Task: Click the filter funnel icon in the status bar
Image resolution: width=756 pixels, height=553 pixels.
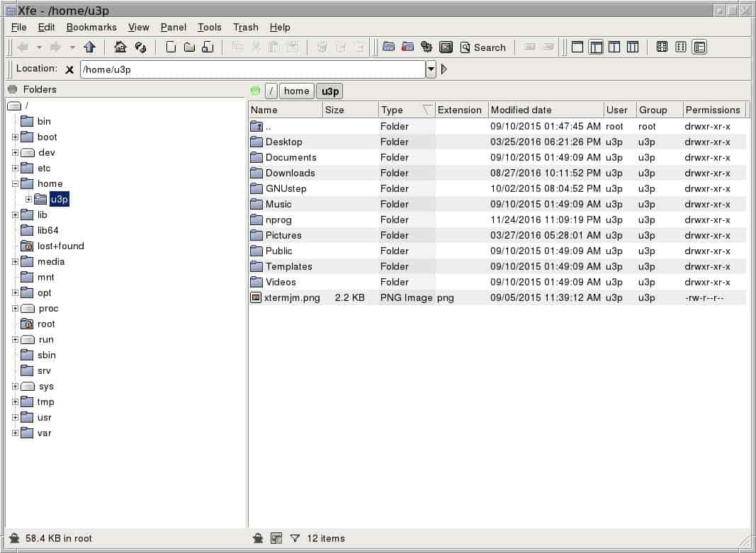Action: 295,538
